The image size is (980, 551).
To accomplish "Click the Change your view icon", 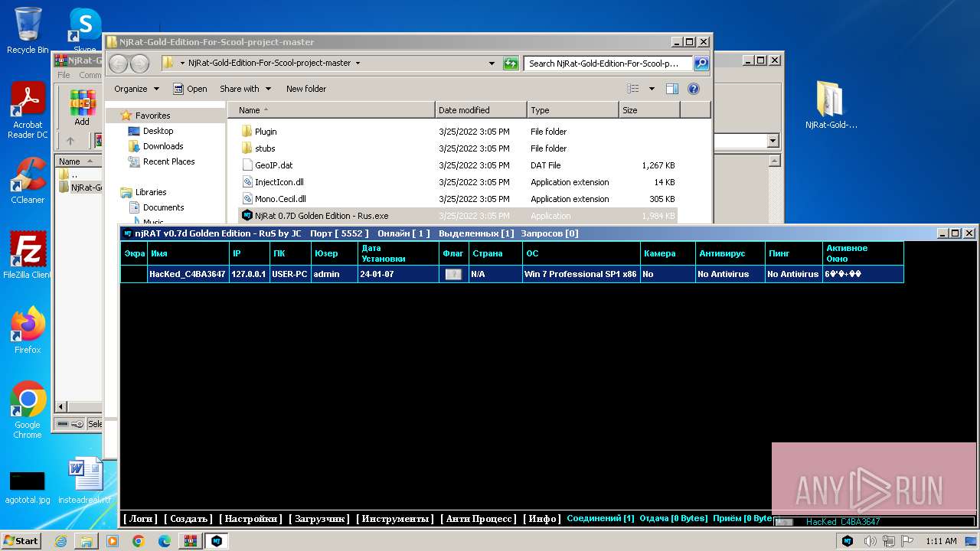I will coord(632,89).
